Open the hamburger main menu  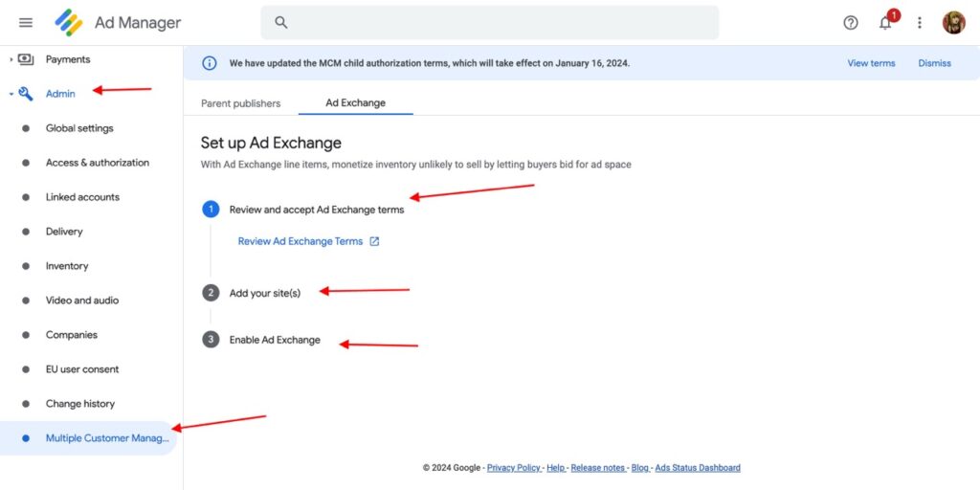pyautogui.click(x=26, y=23)
